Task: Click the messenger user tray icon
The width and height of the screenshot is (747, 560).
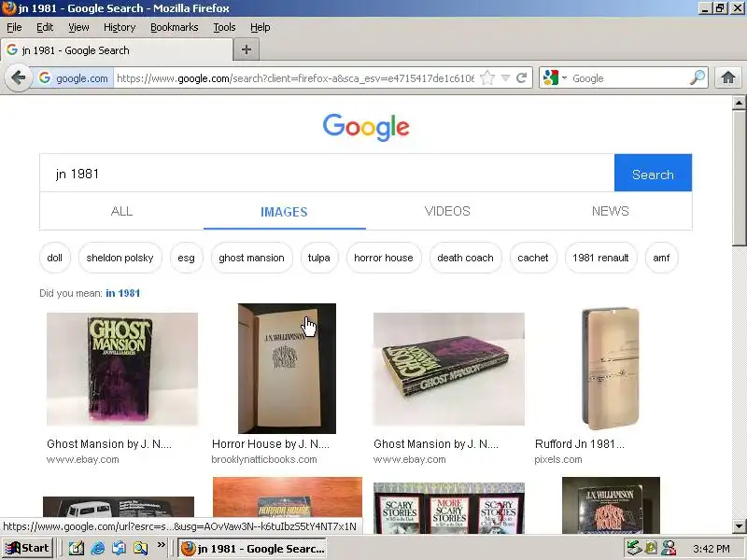Action: pyautogui.click(x=669, y=548)
